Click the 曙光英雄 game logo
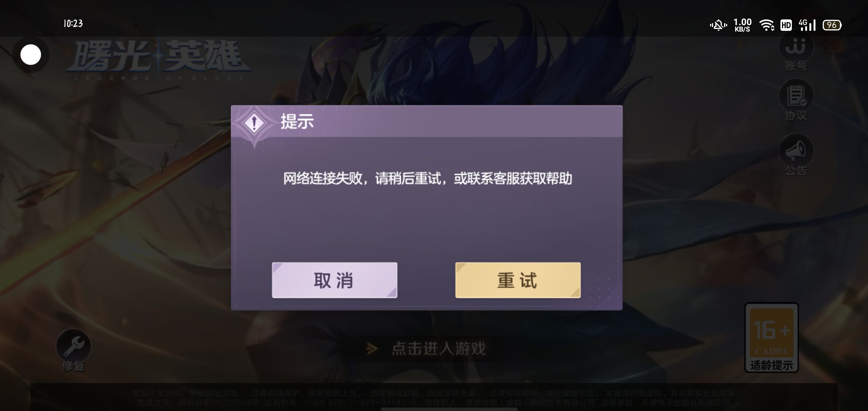Screen dimensions: 868x411 tap(158, 59)
